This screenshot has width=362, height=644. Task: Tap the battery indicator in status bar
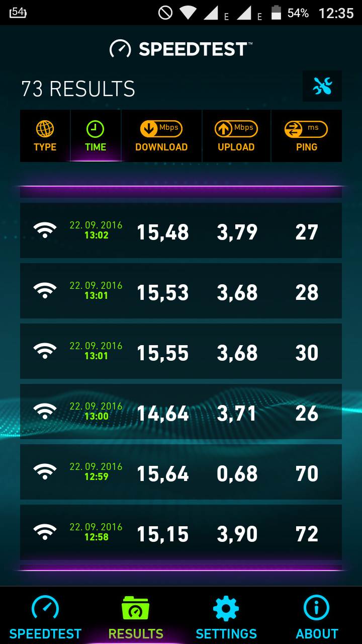276,13
